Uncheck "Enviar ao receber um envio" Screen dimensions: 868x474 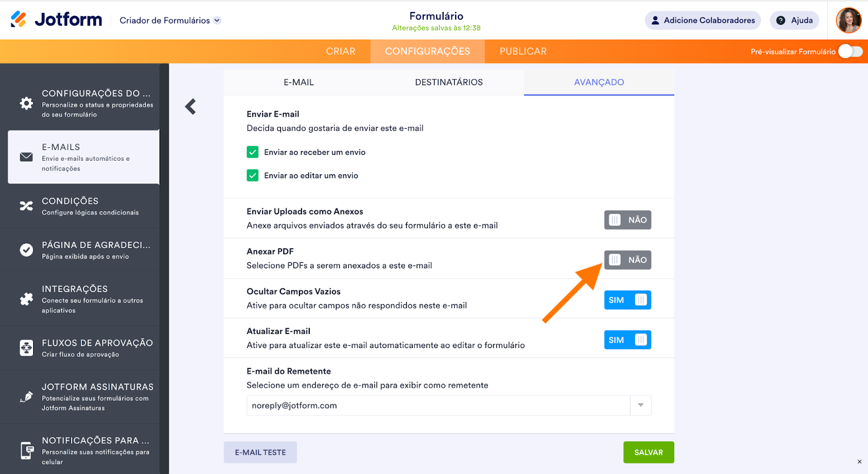pyautogui.click(x=253, y=152)
